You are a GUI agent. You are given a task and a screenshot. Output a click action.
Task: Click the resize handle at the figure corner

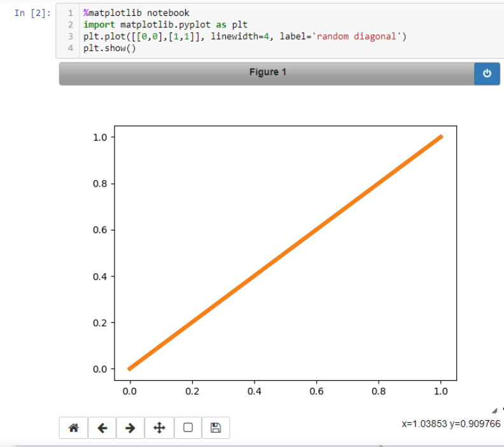tap(494, 411)
